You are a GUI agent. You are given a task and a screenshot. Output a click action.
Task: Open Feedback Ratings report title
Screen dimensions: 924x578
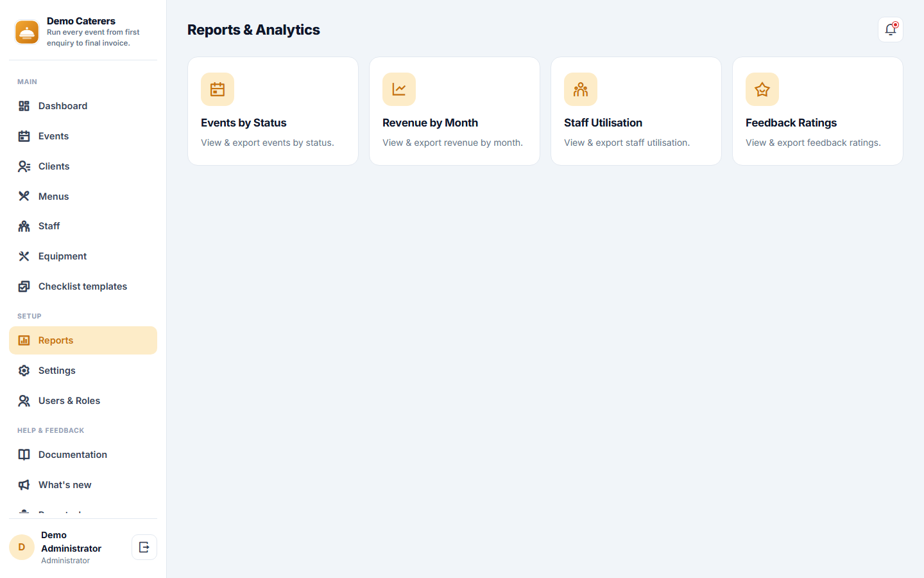click(x=791, y=123)
